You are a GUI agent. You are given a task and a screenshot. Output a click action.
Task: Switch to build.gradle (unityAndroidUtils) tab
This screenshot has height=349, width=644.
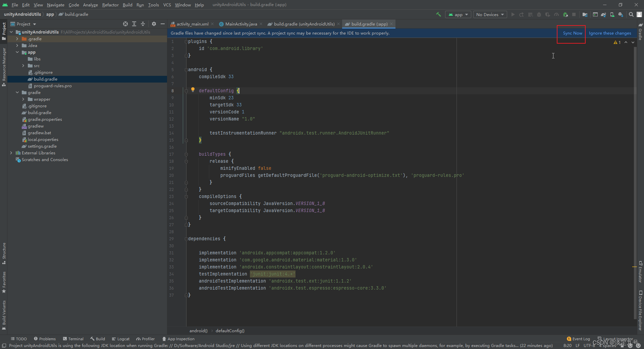(304, 24)
